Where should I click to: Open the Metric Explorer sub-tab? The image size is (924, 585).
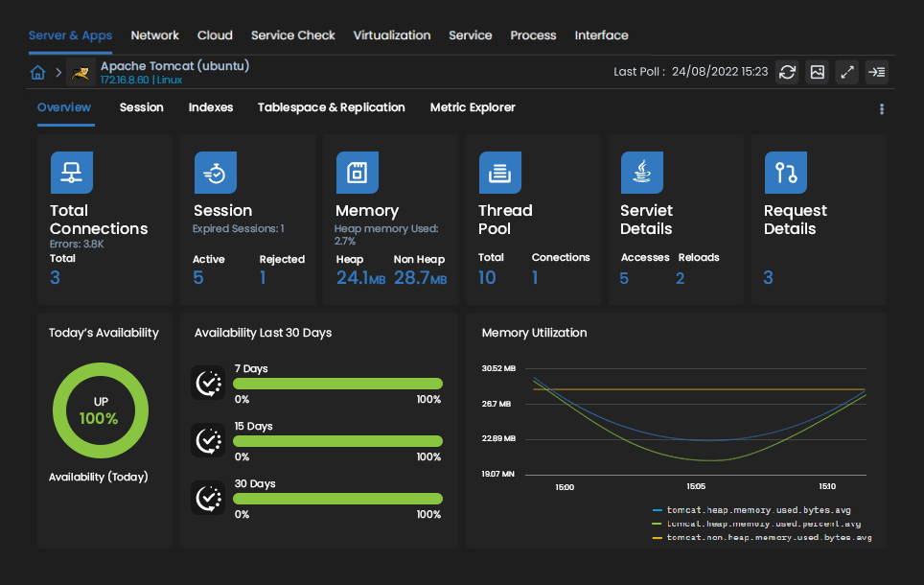point(473,107)
